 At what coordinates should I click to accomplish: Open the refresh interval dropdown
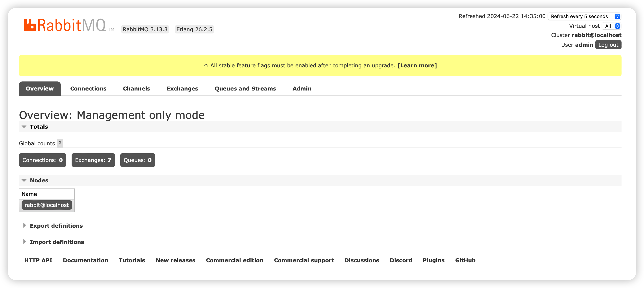584,16
